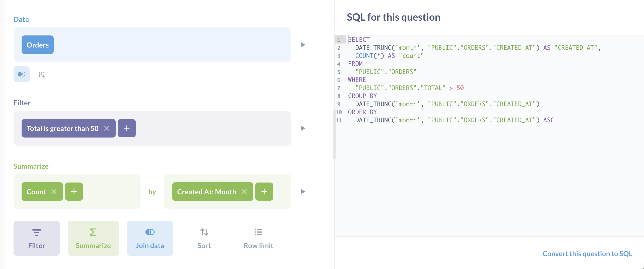The width and height of the screenshot is (644, 269).
Task: Remove the Created At: Month grouping
Action: click(245, 192)
